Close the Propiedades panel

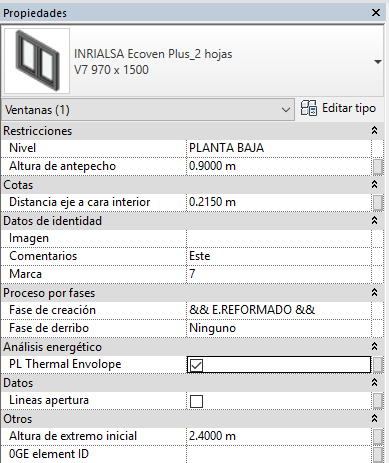[x=376, y=13]
